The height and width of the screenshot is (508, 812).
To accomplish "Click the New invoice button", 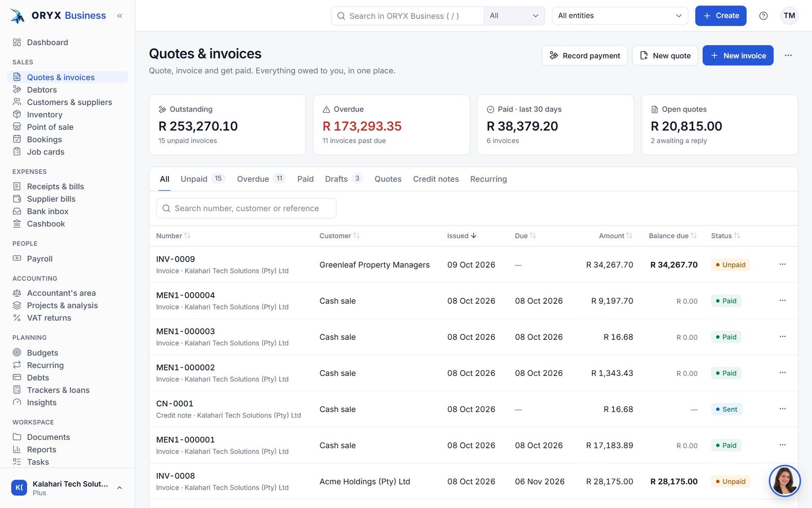I will (738, 55).
